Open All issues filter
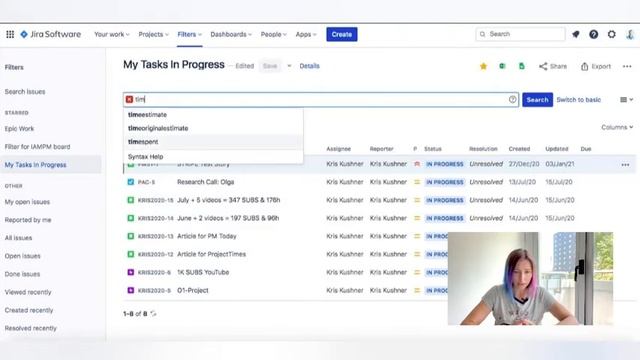640x360 pixels. [x=18, y=238]
